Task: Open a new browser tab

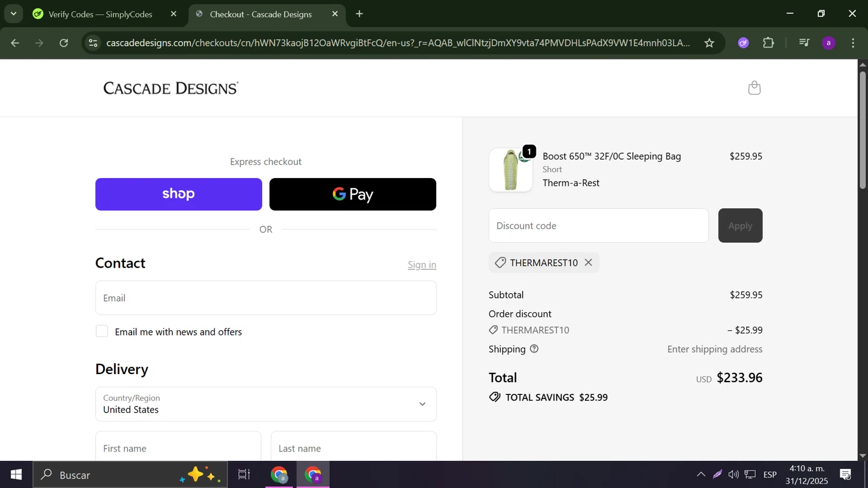Action: click(x=359, y=14)
